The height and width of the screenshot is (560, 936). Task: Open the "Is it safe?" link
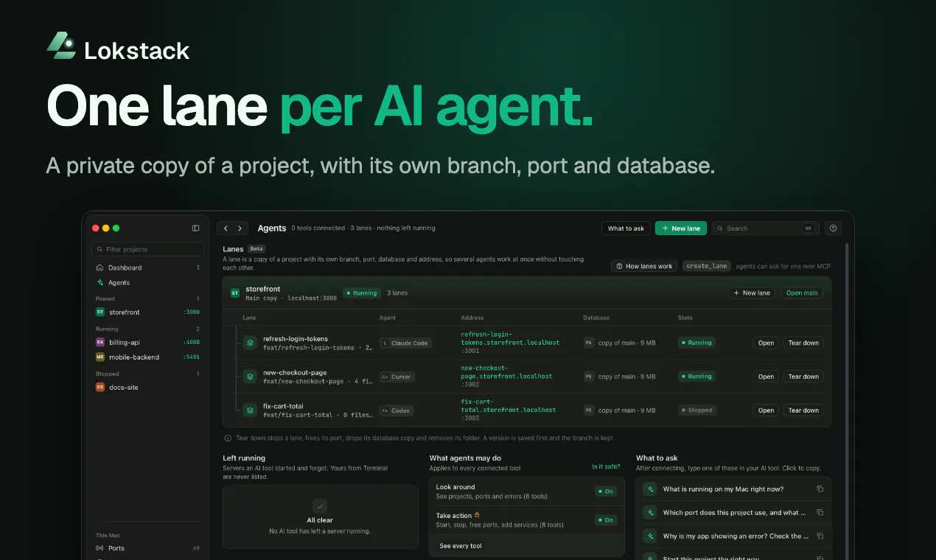[x=606, y=466]
